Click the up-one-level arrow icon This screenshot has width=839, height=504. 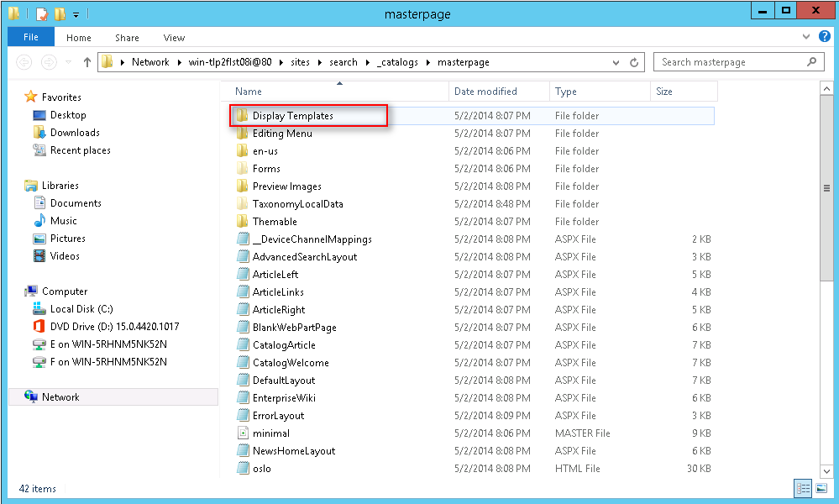(87, 61)
